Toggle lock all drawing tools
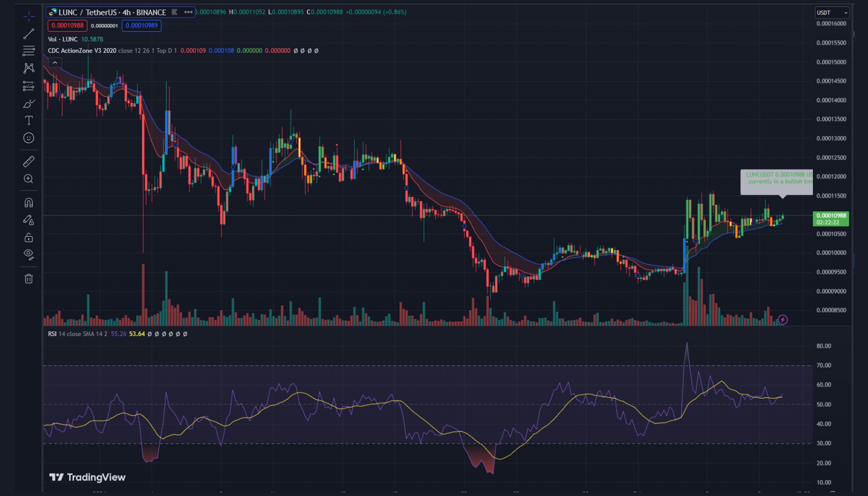This screenshot has height=496, width=868. (x=29, y=237)
